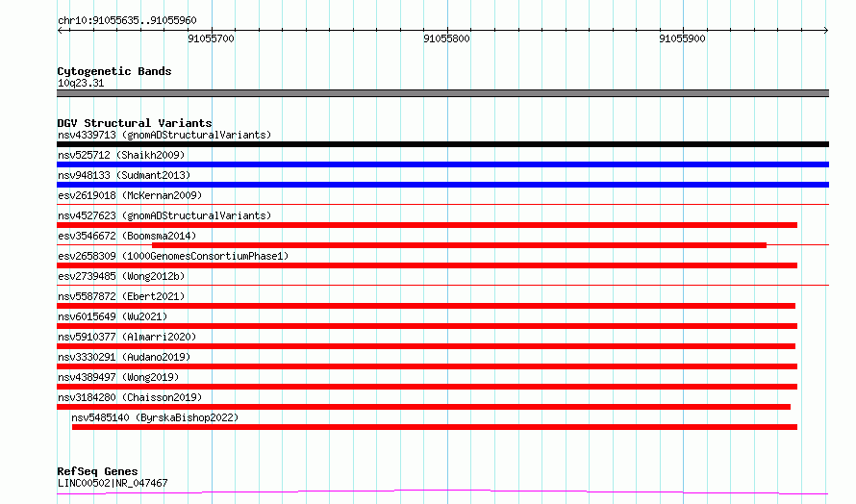Click the red bar under nsv5587872
The image size is (856, 504).
tap(426, 306)
